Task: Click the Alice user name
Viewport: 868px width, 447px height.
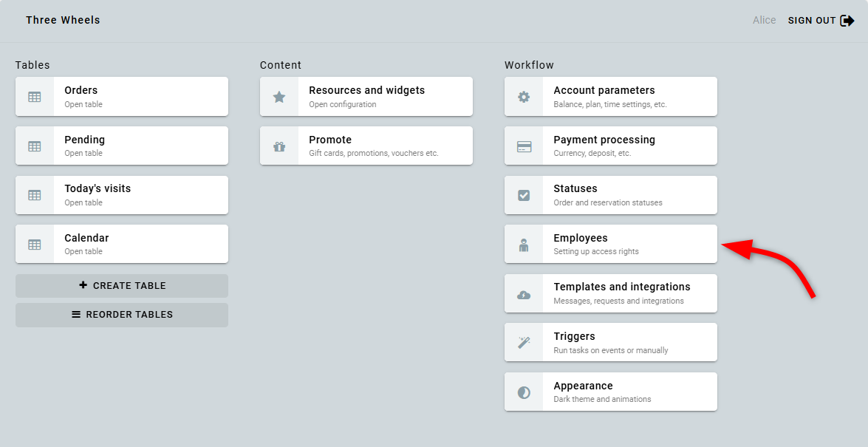Action: (764, 20)
